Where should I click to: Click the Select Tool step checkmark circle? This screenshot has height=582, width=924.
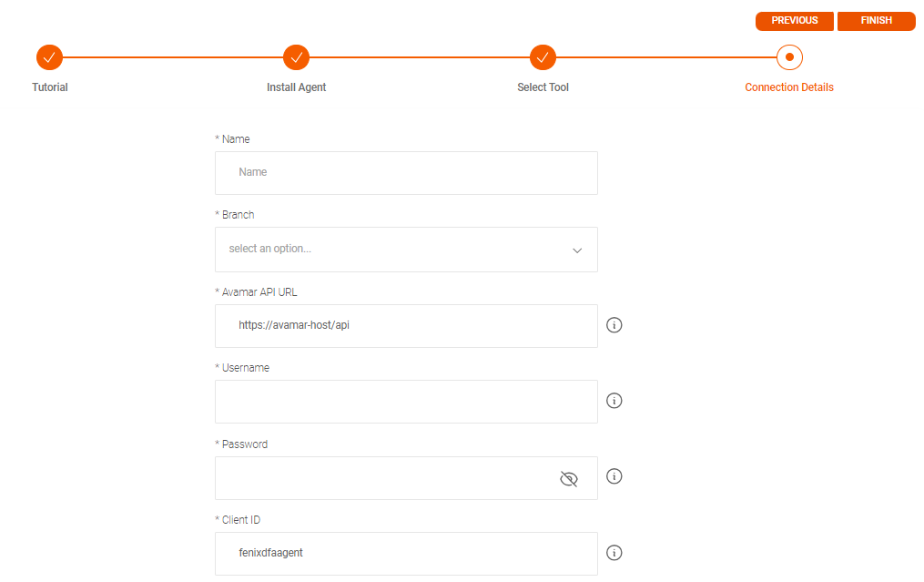click(543, 57)
